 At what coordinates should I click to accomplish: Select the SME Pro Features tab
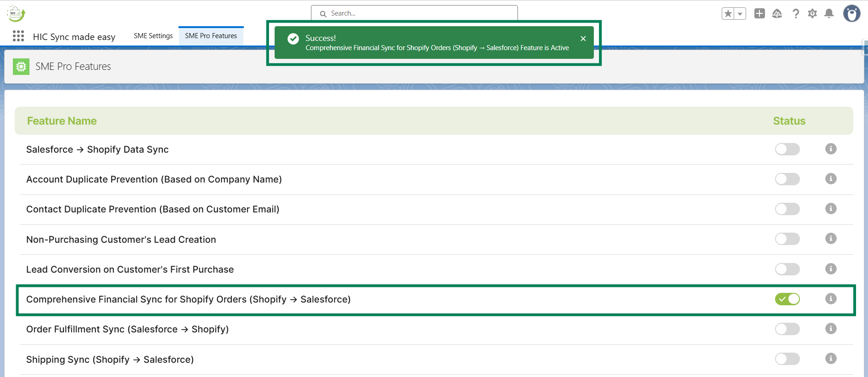[x=211, y=36]
